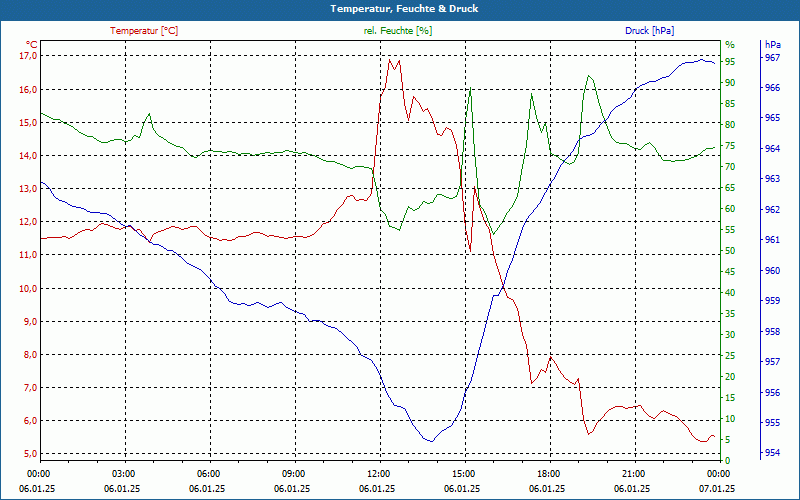The width and height of the screenshot is (800, 500).
Task: Pick the 18:00 time axis tick label
Action: pyautogui.click(x=547, y=473)
